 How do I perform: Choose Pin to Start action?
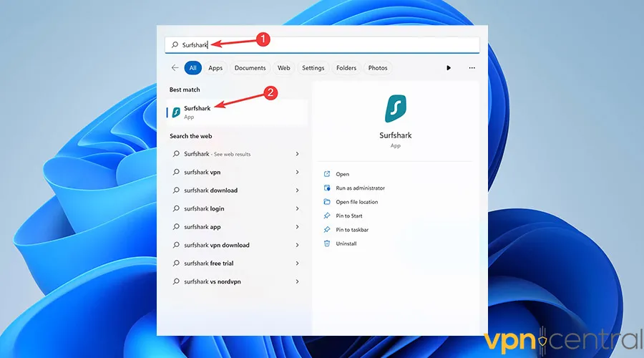point(348,216)
